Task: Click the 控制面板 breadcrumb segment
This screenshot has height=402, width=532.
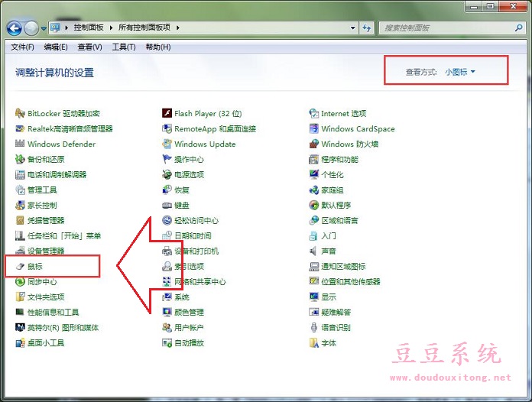Action: tap(89, 28)
